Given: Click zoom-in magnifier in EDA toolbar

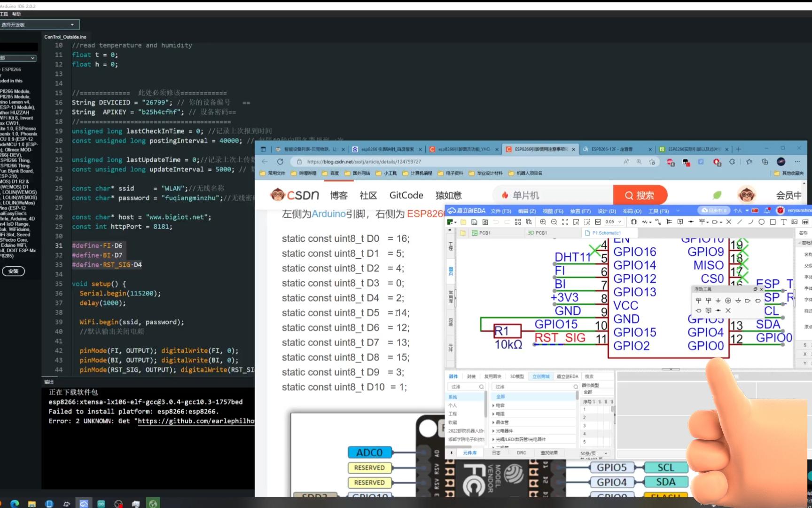Looking at the screenshot, I should [543, 222].
